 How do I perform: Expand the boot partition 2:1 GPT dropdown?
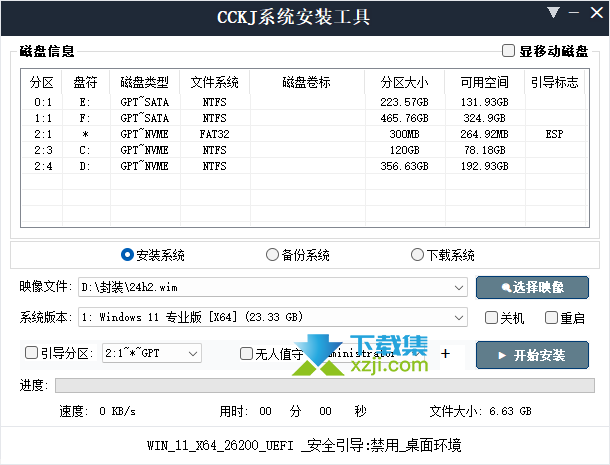coord(192,353)
